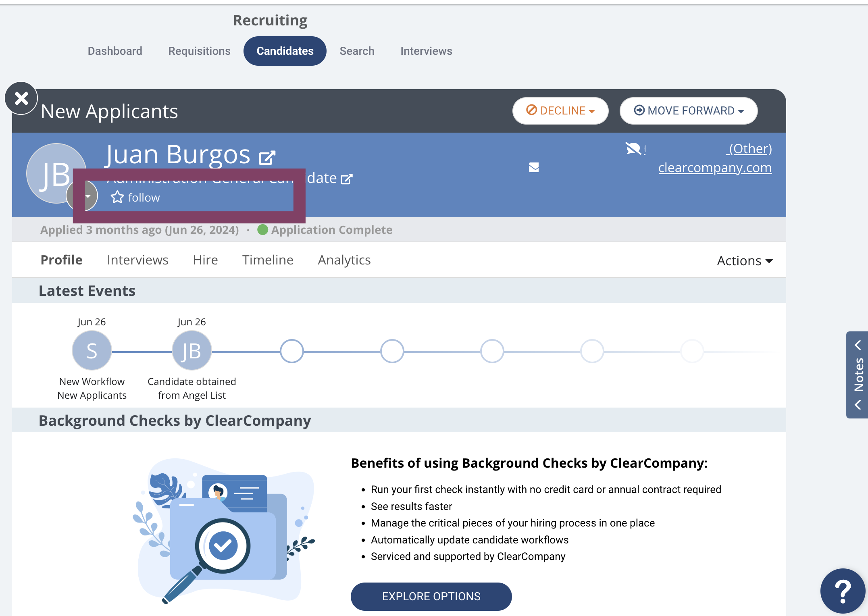Viewport: 868px width, 616px height.
Task: Switch to the Analytics tab
Action: [344, 260]
